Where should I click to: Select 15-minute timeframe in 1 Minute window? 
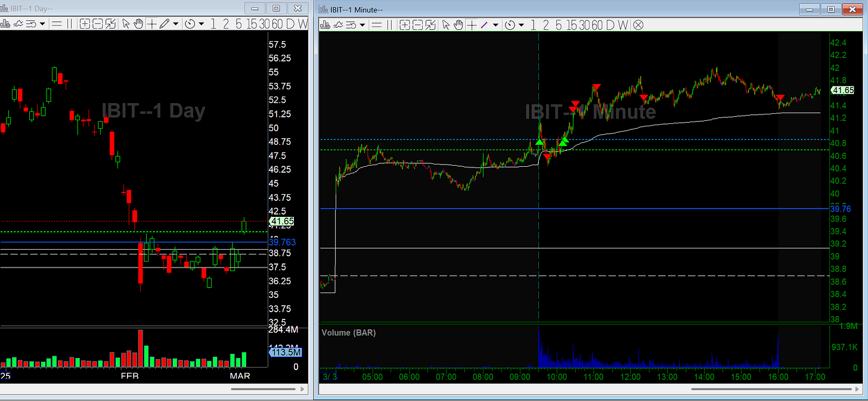coord(572,24)
